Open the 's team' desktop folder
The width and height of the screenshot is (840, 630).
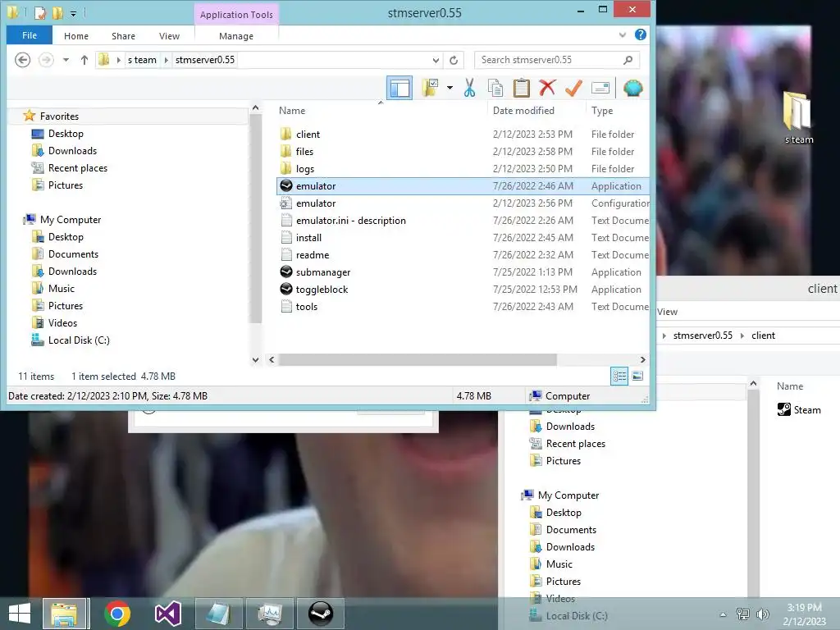[x=798, y=119]
